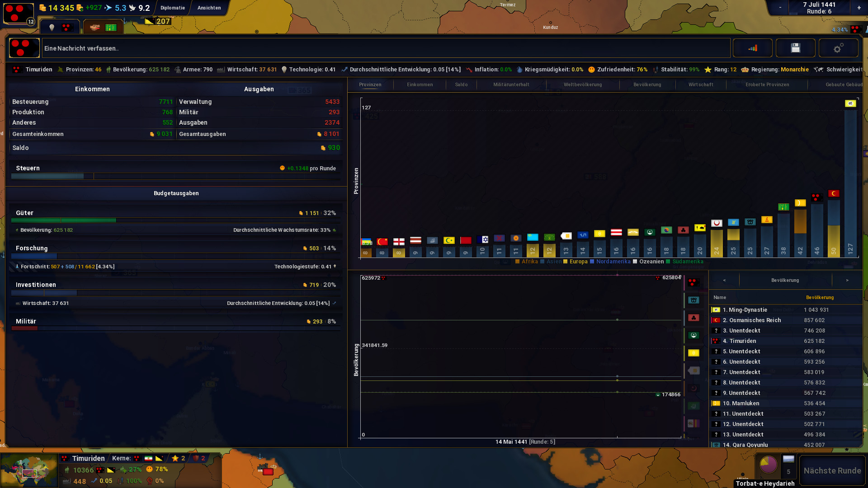The width and height of the screenshot is (868, 488).
Task: Toggle the Timuriden flag in the graph legend
Action: coord(693,282)
